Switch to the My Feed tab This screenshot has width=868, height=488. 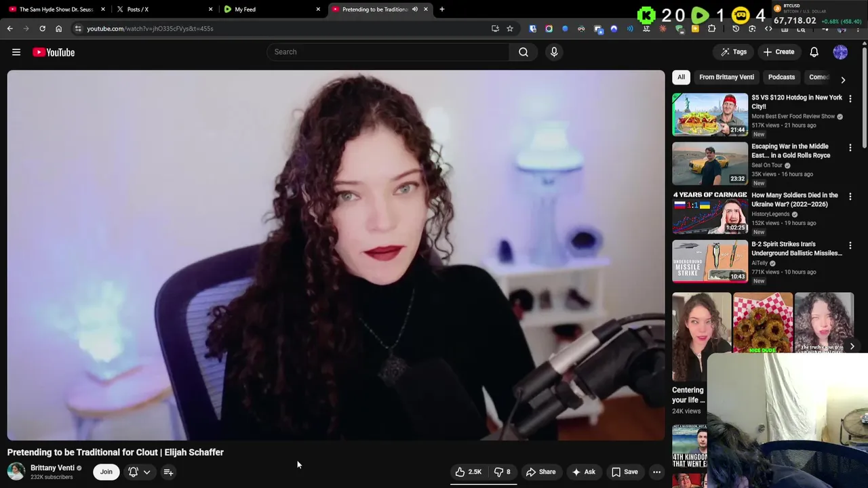tap(271, 9)
